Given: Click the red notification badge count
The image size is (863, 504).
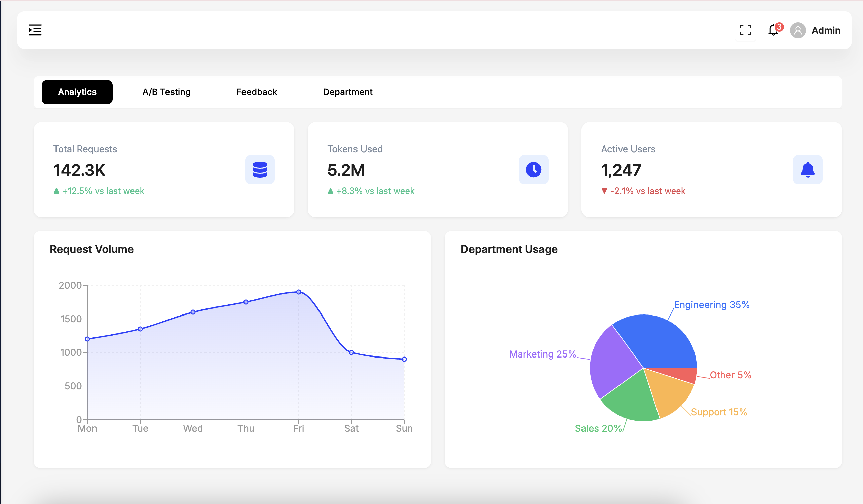Looking at the screenshot, I should pyautogui.click(x=779, y=27).
